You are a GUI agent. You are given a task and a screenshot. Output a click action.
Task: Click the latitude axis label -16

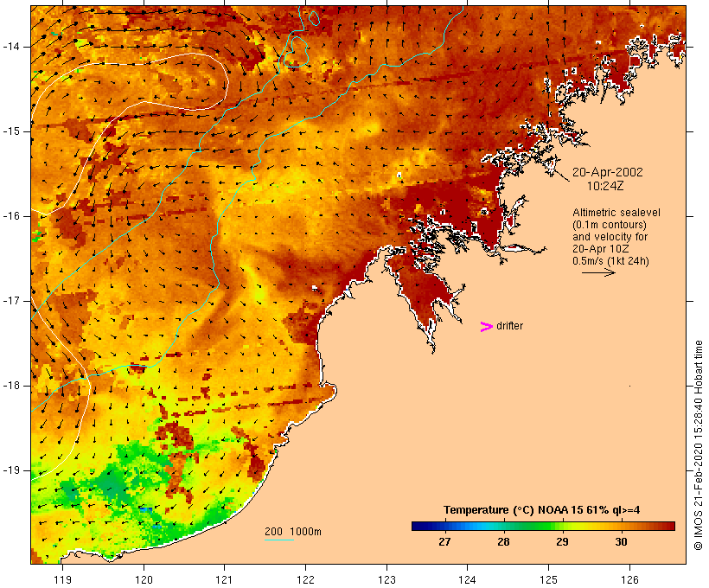[x=11, y=216]
